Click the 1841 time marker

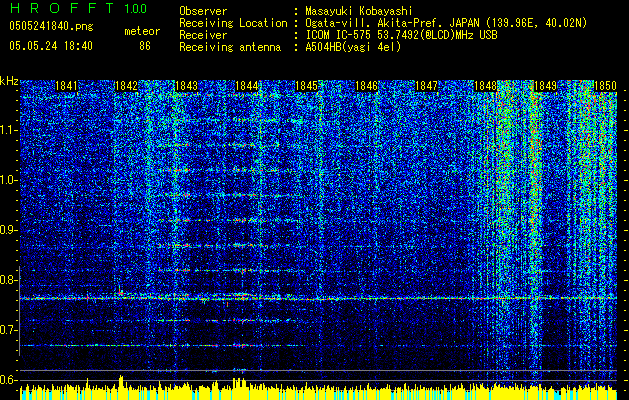66,86
